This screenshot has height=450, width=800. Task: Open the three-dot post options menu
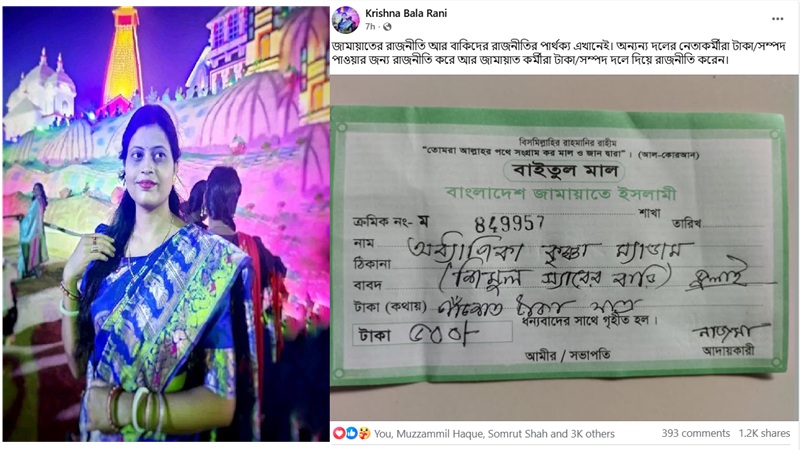pyautogui.click(x=778, y=19)
